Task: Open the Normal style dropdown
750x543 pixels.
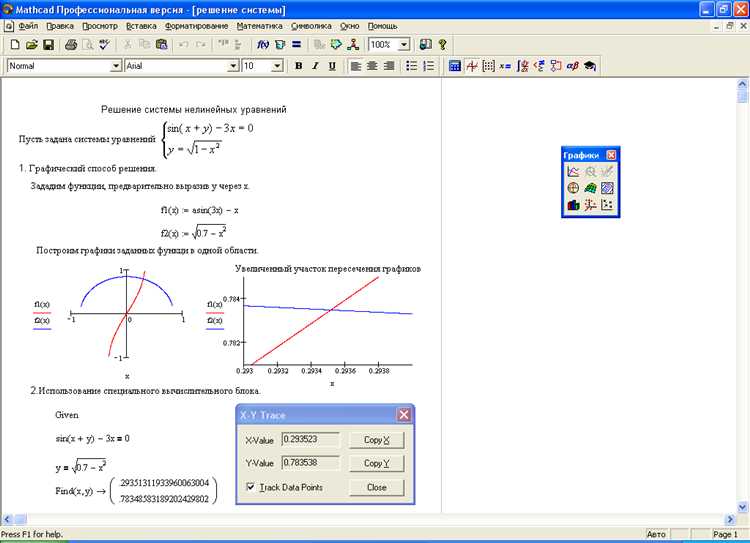Action: (x=116, y=66)
